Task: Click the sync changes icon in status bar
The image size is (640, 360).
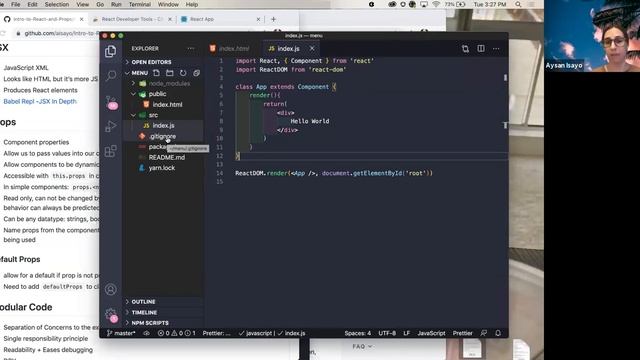Action: click(x=146, y=333)
